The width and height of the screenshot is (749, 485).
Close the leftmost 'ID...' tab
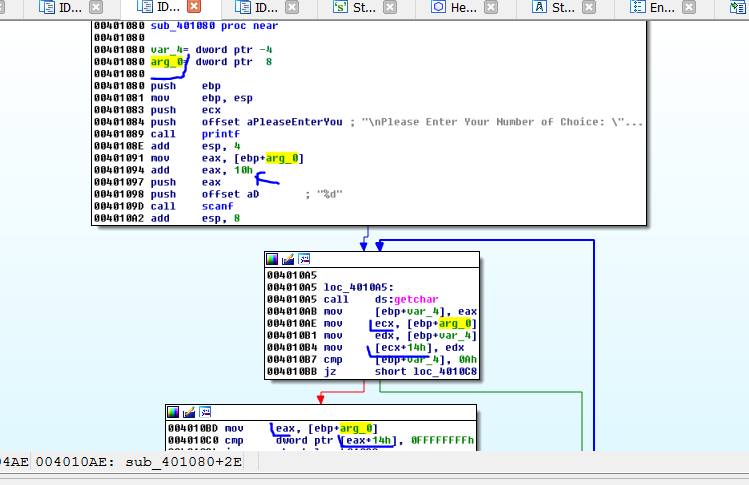[95, 7]
